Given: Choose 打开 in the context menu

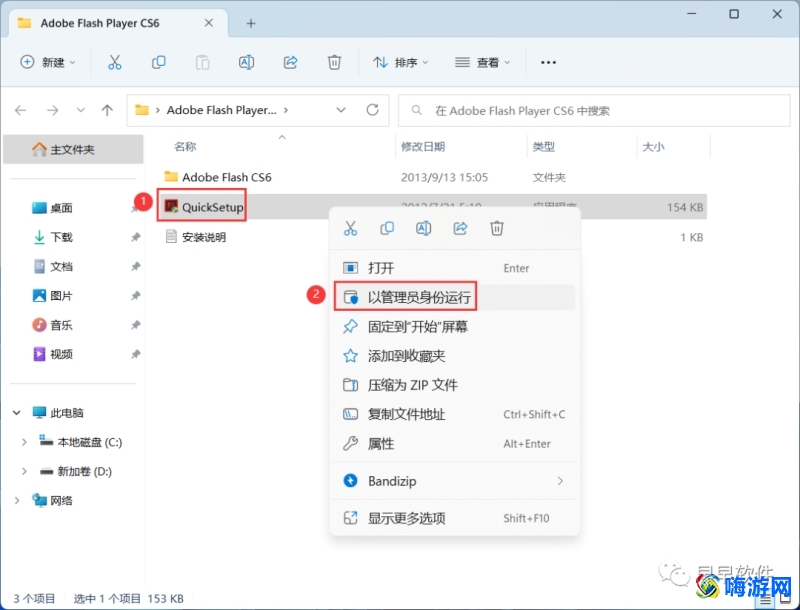Looking at the screenshot, I should [454, 268].
